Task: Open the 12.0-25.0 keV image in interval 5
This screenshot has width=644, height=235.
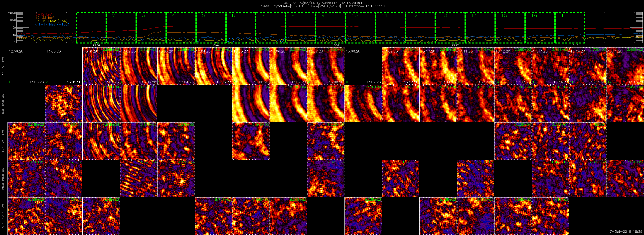Action: point(176,141)
